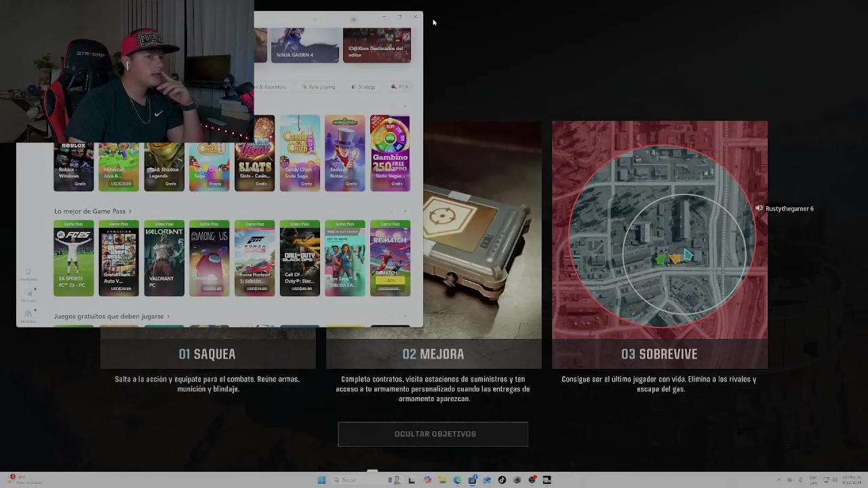The width and height of the screenshot is (868, 488).
Task: Open the volume icon in system tray
Action: click(x=835, y=480)
